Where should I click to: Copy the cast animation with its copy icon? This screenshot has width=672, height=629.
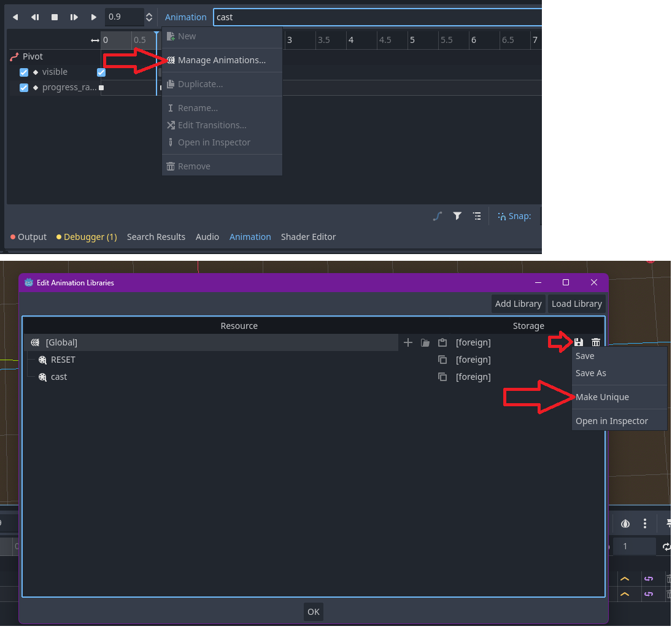(x=442, y=377)
